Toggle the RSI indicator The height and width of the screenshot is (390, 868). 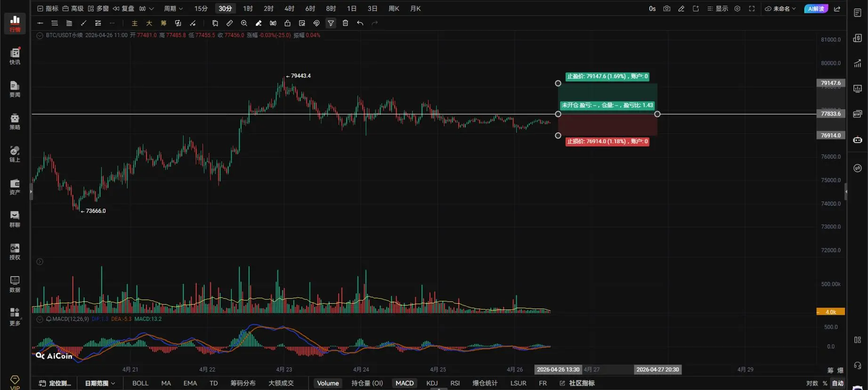[x=455, y=383]
